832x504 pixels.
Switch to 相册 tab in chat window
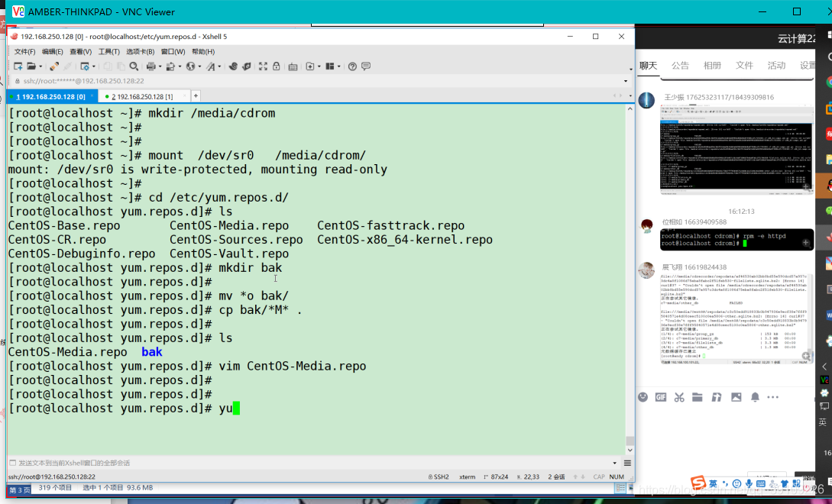pos(712,65)
